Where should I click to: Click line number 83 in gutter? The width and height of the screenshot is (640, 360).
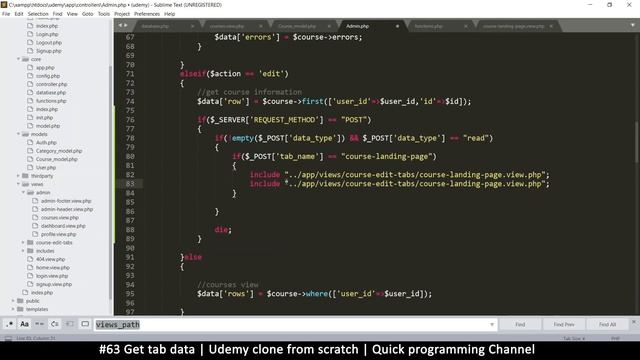coord(130,184)
